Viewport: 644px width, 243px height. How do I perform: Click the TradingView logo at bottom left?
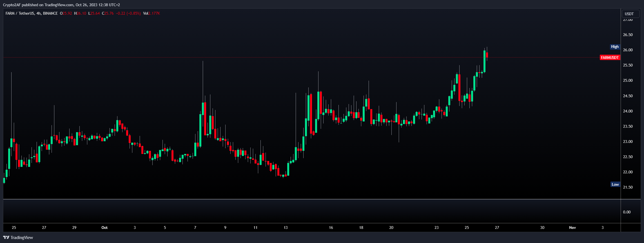pyautogui.click(x=18, y=238)
